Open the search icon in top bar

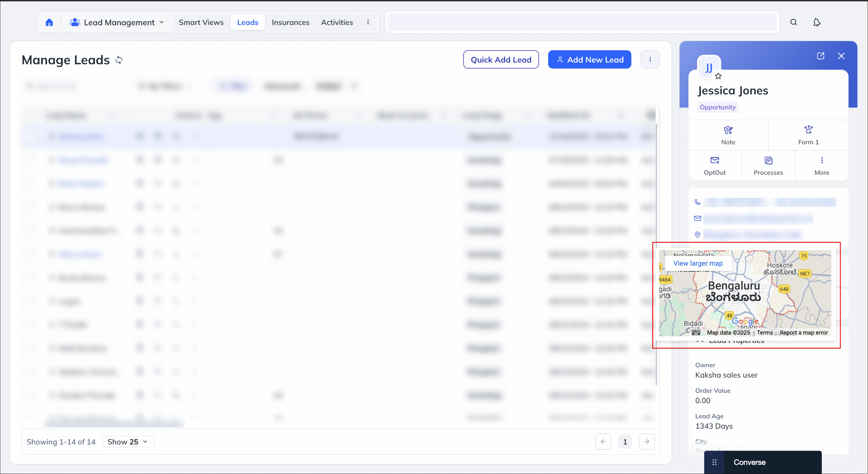click(794, 22)
